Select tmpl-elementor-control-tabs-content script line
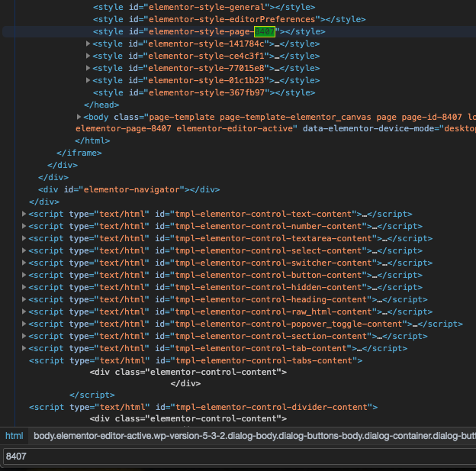476x471 pixels. (196, 361)
